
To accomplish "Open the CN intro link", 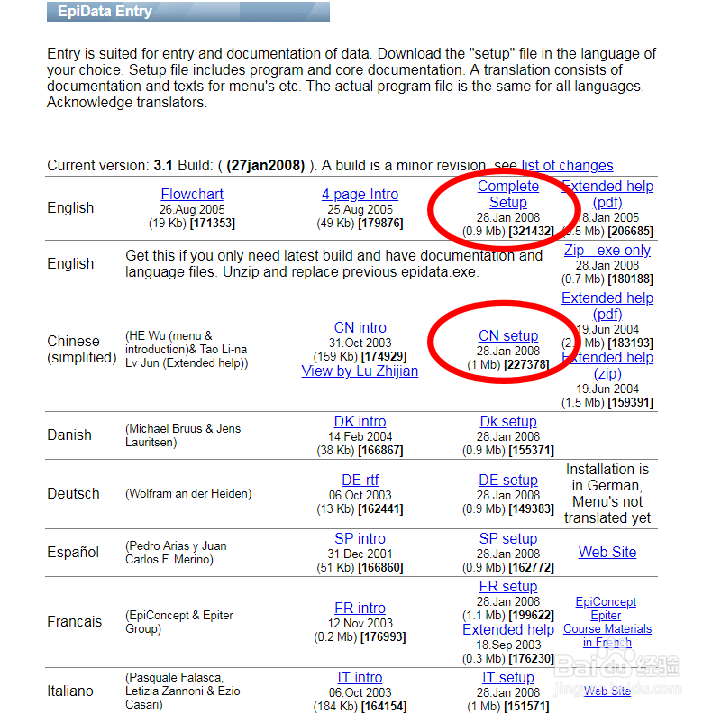I will pyautogui.click(x=360, y=328).
